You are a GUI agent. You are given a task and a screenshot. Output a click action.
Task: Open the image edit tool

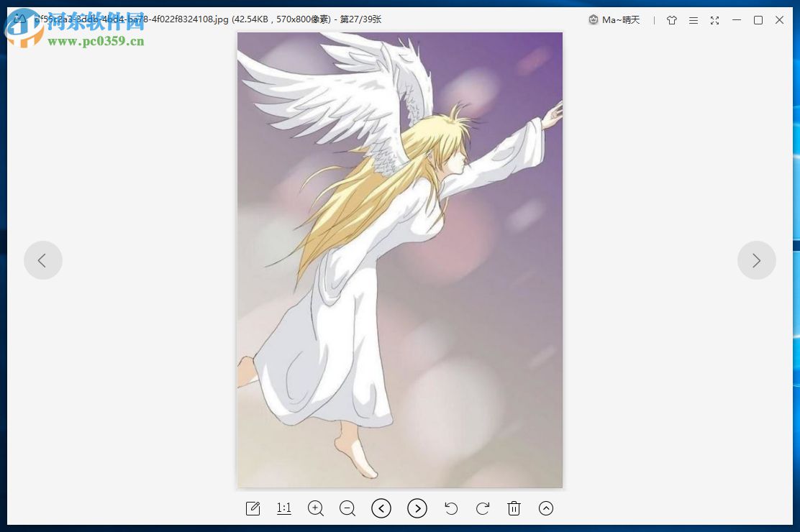(x=253, y=508)
